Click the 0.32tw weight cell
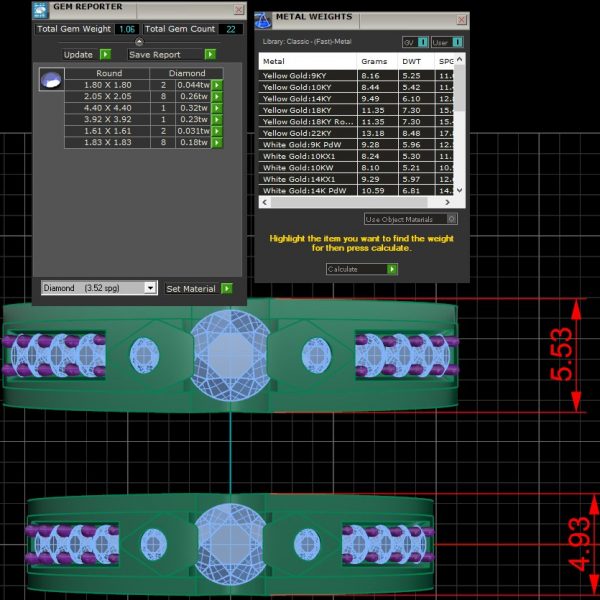Screen dimensions: 600x600 coord(194,108)
